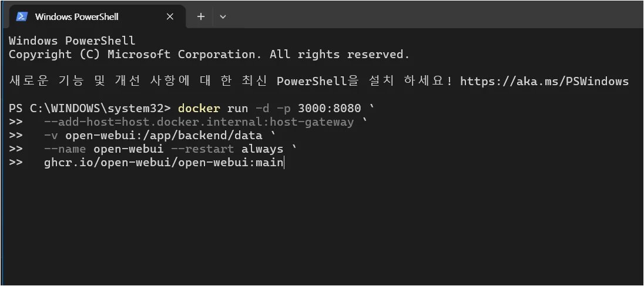
Task: Expand the new-tab profile dropdown arrow
Action: (x=223, y=16)
